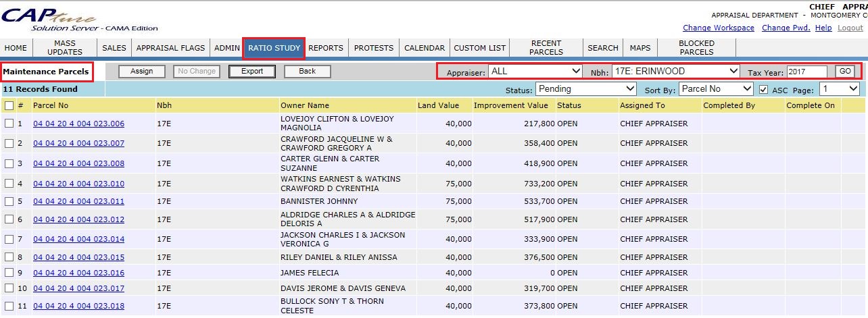Open the Blocked Parcels tab
The height and width of the screenshot is (318, 868).
point(696,48)
